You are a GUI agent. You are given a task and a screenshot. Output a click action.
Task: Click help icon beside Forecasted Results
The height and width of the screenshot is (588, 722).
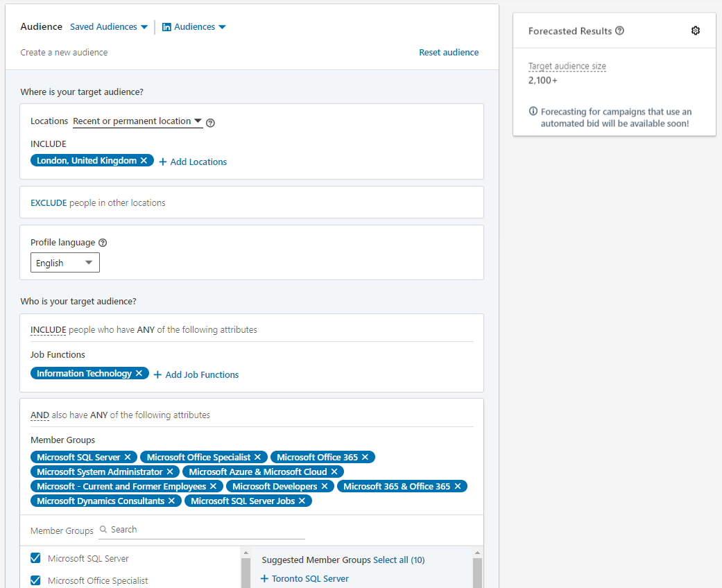click(619, 31)
